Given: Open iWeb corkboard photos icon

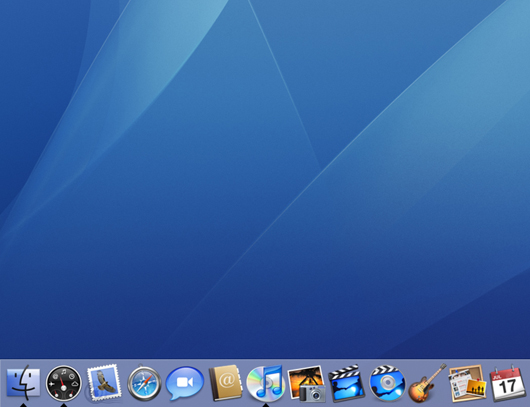Looking at the screenshot, I should click(467, 382).
